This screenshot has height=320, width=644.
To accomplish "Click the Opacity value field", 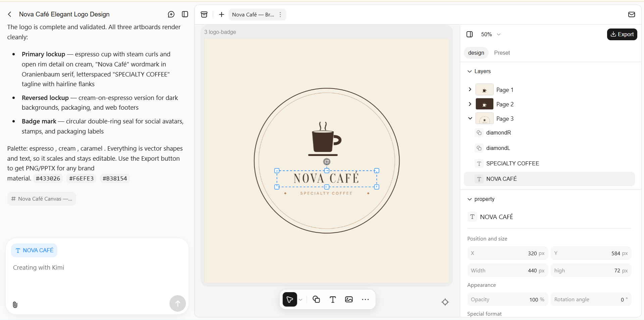I will [507, 299].
